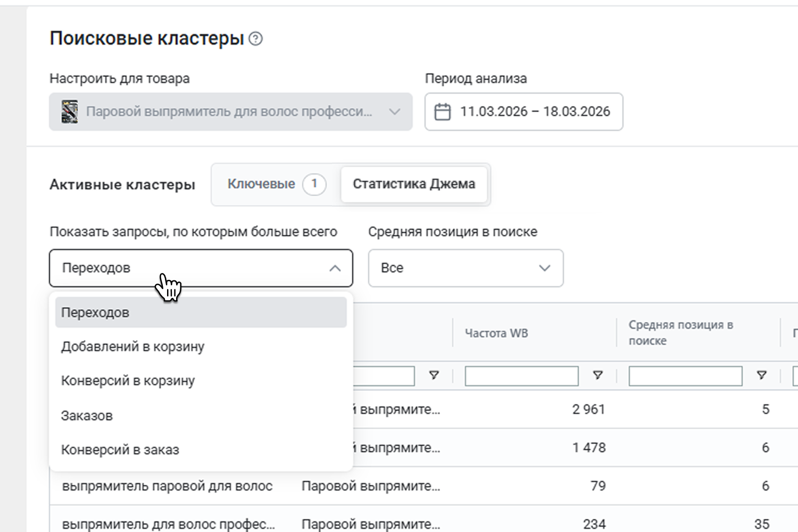Choose Заказов from the dropdown list
The image size is (798, 532).
(87, 415)
